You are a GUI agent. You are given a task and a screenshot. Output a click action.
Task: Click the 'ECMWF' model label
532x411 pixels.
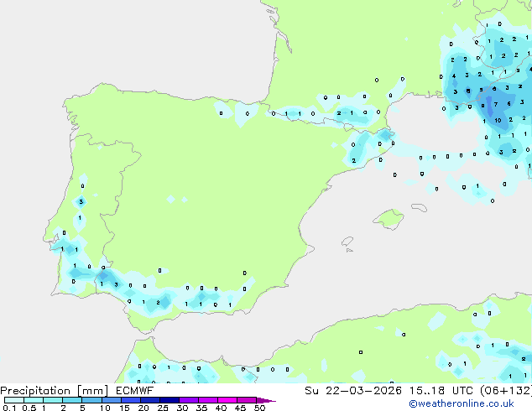click(135, 391)
